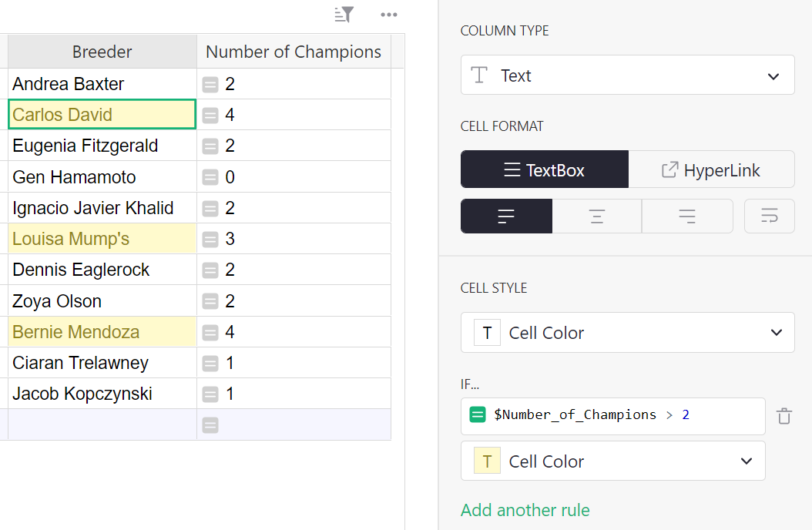
Task: Click the note icon beside Carlos David's champion count
Action: coord(210,114)
